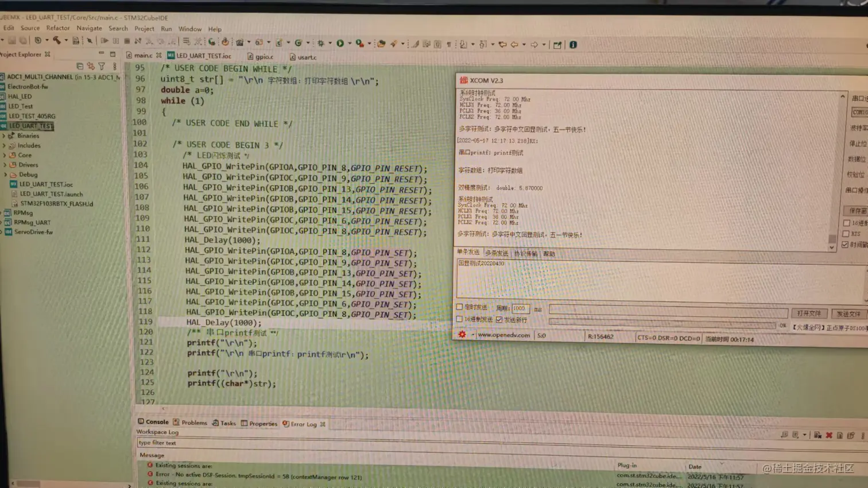Click the 发送文件 button in XCOM
This screenshot has width=868, height=488.
tap(848, 314)
